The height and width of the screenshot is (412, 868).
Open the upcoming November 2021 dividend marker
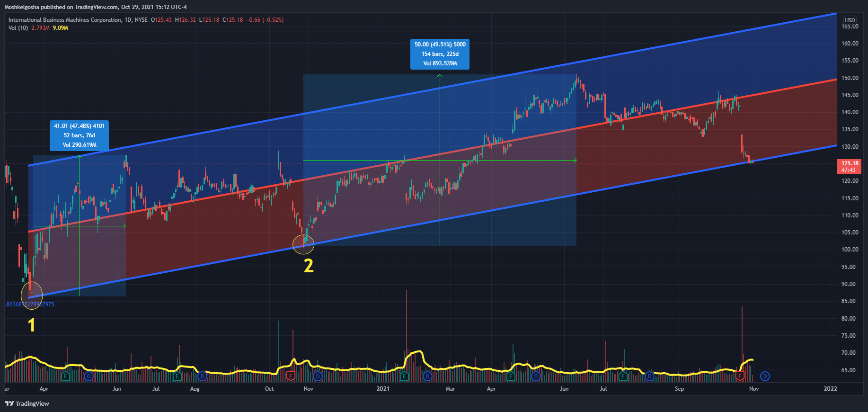[765, 376]
